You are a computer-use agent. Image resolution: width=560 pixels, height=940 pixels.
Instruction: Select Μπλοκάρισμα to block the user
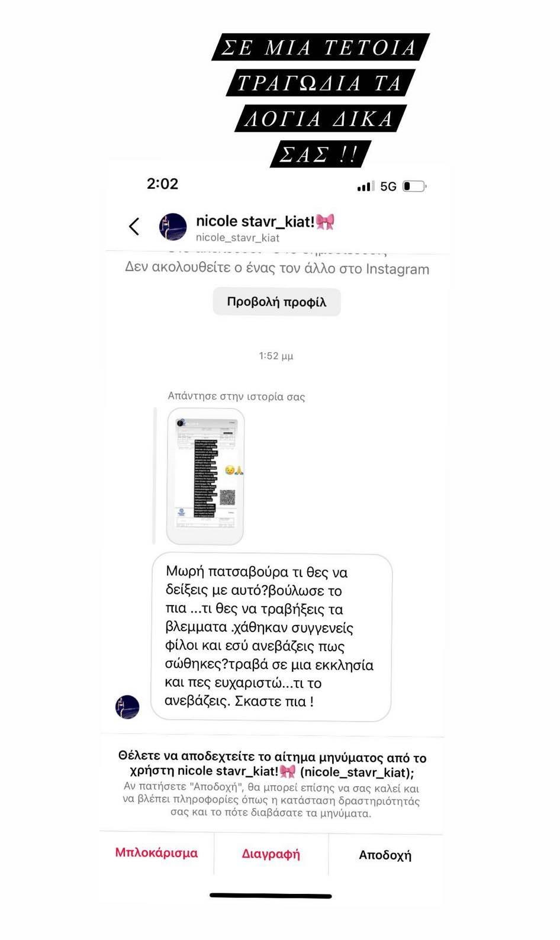156,853
